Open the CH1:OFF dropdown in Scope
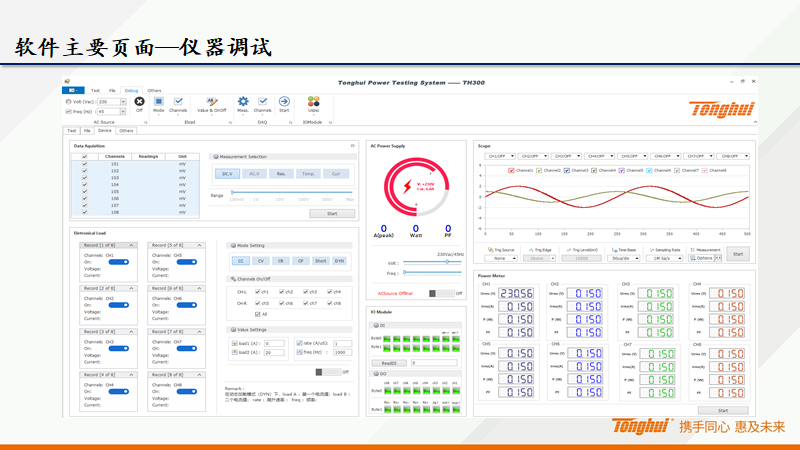This screenshot has width=800, height=450. (500, 156)
